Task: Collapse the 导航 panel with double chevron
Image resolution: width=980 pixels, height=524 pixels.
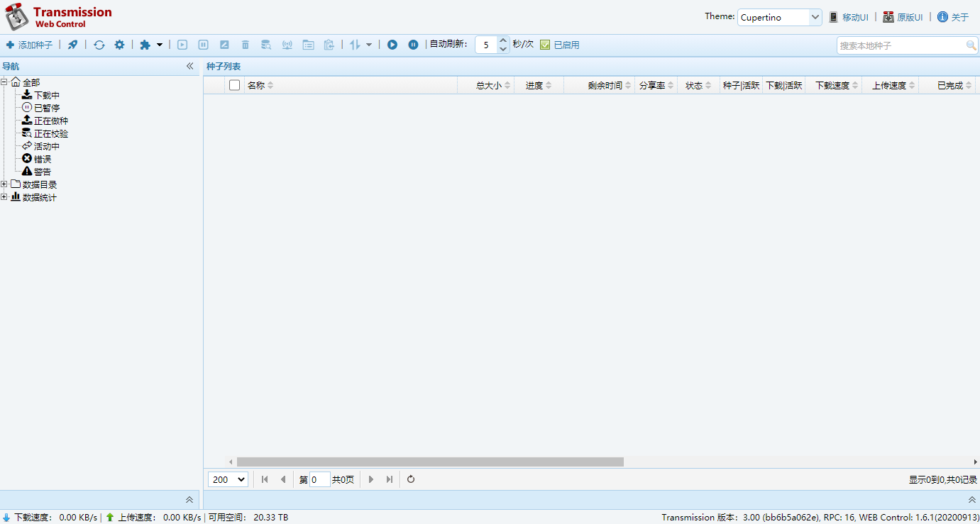Action: [189, 66]
